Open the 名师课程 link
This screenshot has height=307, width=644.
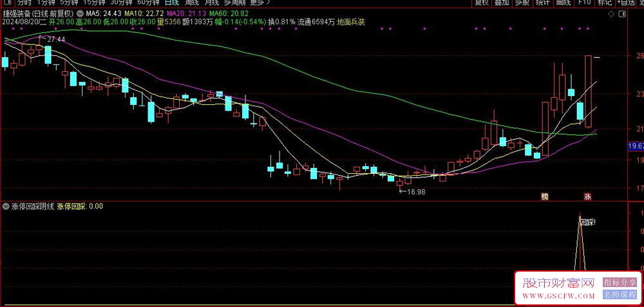620,294
